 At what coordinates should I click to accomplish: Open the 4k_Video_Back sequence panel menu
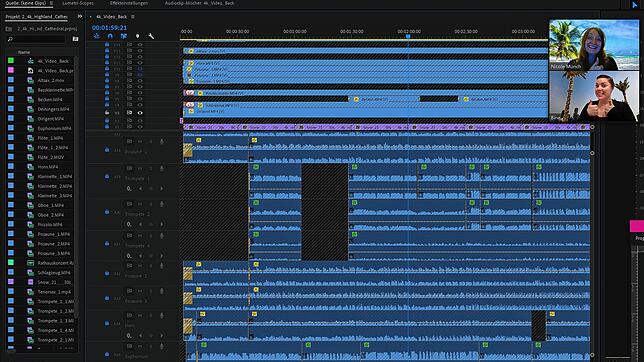pos(133,17)
